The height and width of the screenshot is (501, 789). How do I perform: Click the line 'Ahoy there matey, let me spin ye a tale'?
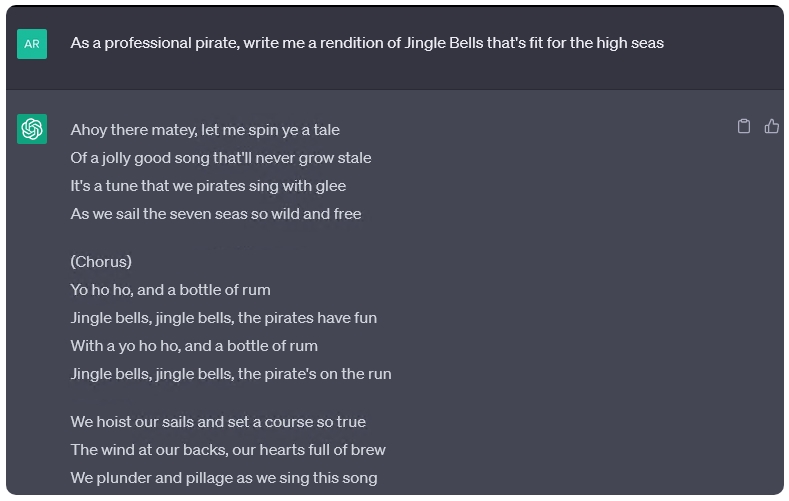205,130
